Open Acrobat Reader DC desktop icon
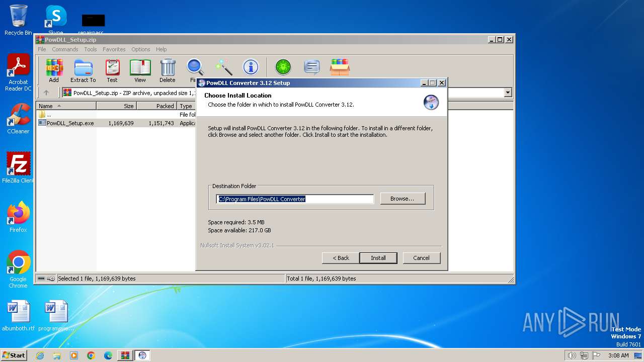The height and width of the screenshot is (362, 644). pos(18,72)
